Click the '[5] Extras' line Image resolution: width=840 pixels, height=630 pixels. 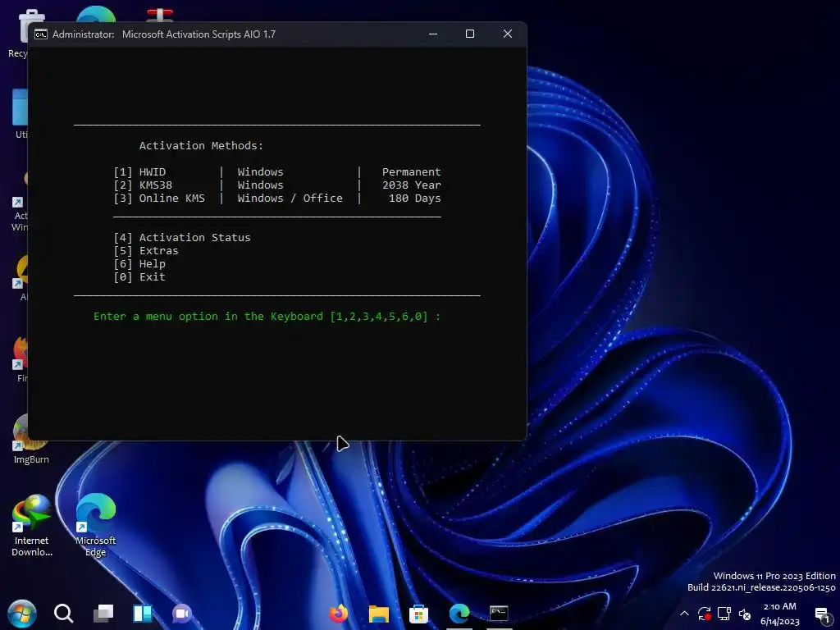tap(146, 251)
